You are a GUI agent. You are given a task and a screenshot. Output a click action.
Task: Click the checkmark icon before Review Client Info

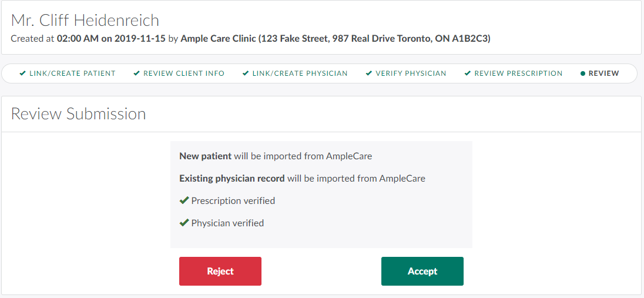pos(136,73)
